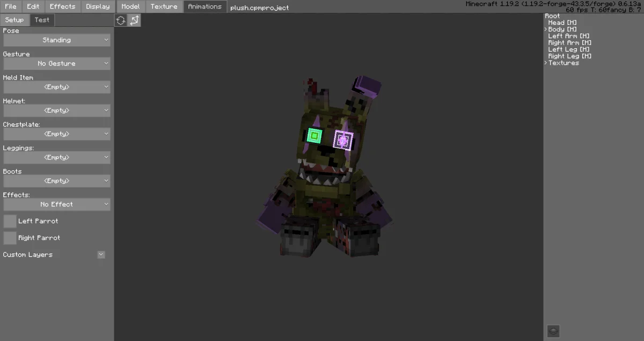Select Right Leg [H] in the tree
644x341 pixels.
click(x=570, y=56)
